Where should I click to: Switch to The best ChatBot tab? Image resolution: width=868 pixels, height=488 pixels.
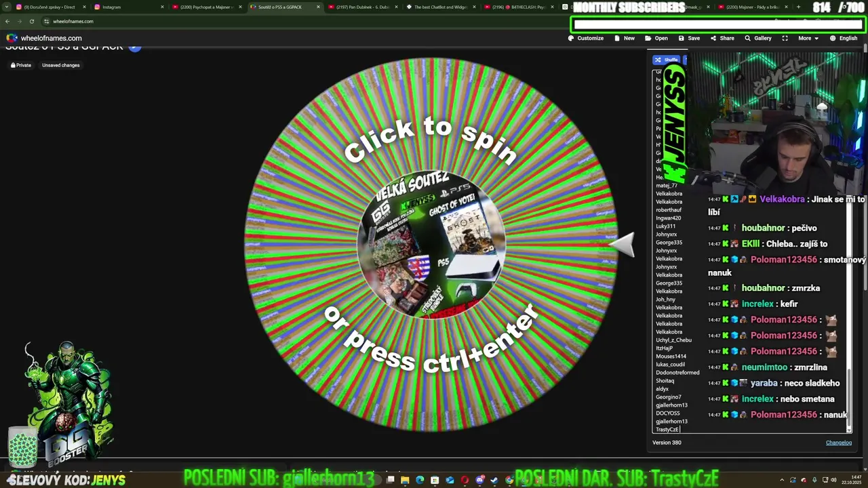(x=441, y=7)
